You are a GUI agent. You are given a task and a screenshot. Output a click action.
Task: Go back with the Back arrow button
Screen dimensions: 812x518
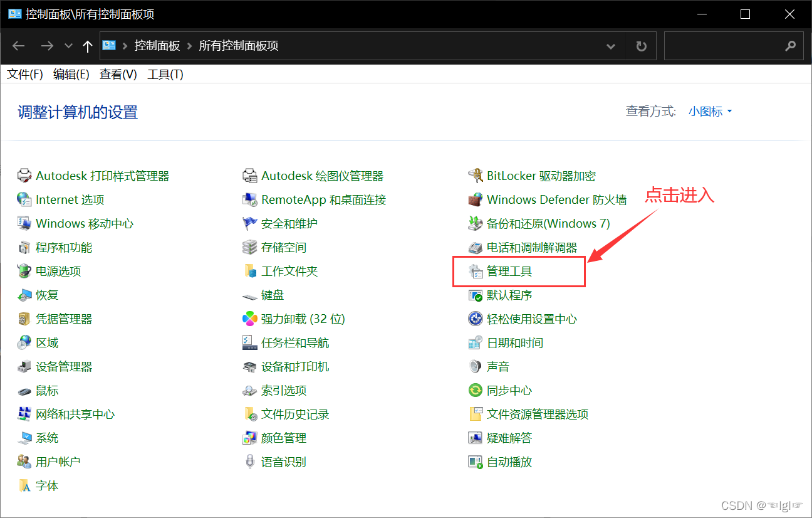click(x=19, y=46)
